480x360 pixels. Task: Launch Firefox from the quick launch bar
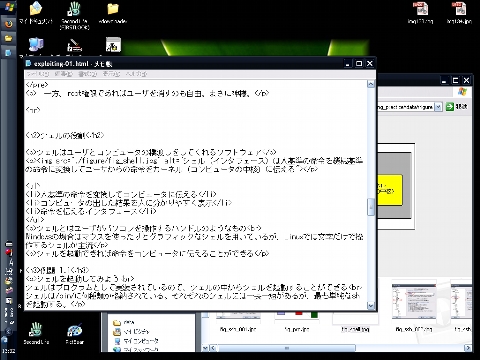click(x=9, y=24)
